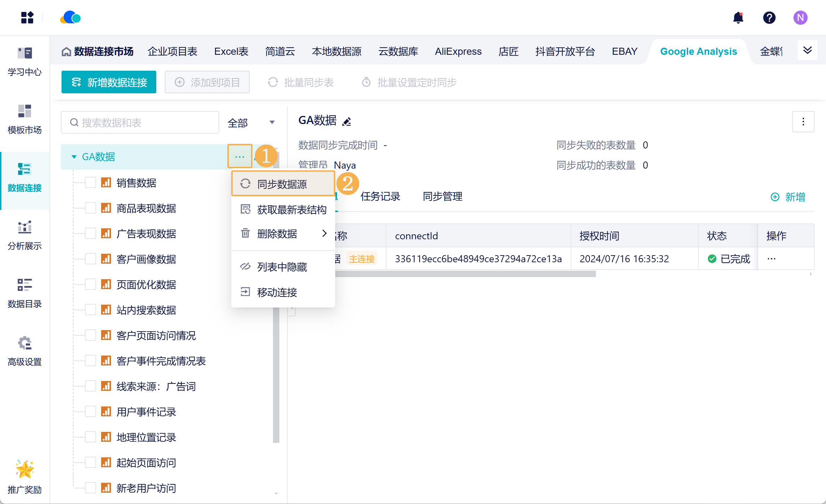Choose 同步数据源 from the context menu
This screenshot has height=504, width=826.
(283, 184)
